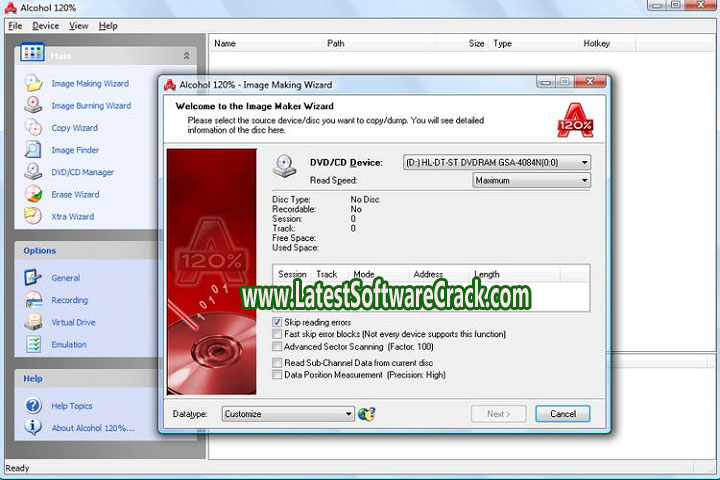Image resolution: width=720 pixels, height=480 pixels.
Task: Open the Device menu
Action: 45,25
